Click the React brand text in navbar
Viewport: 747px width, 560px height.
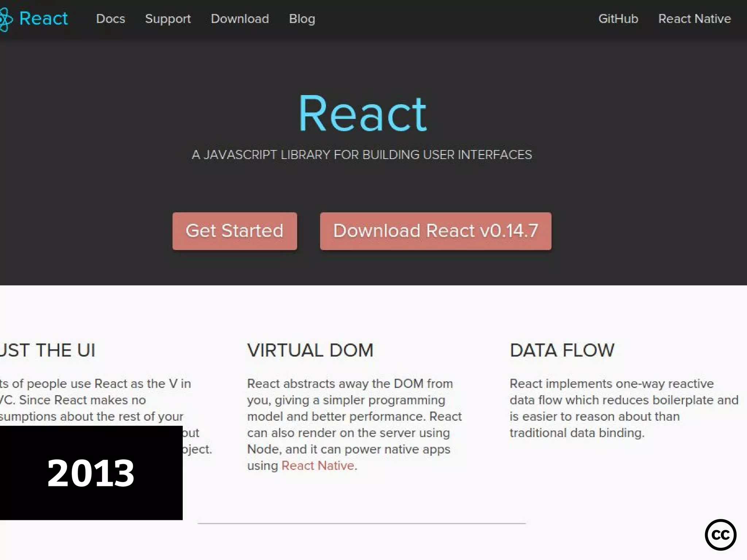coord(43,18)
